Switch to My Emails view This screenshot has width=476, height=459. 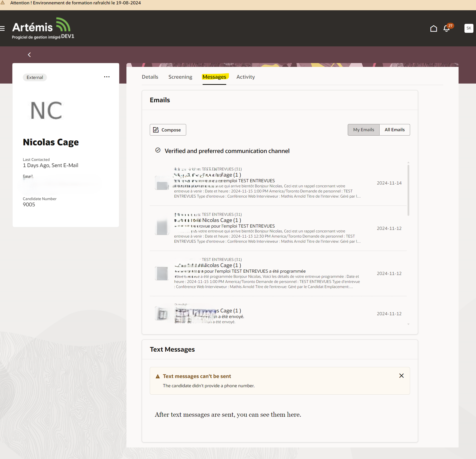coord(363,130)
